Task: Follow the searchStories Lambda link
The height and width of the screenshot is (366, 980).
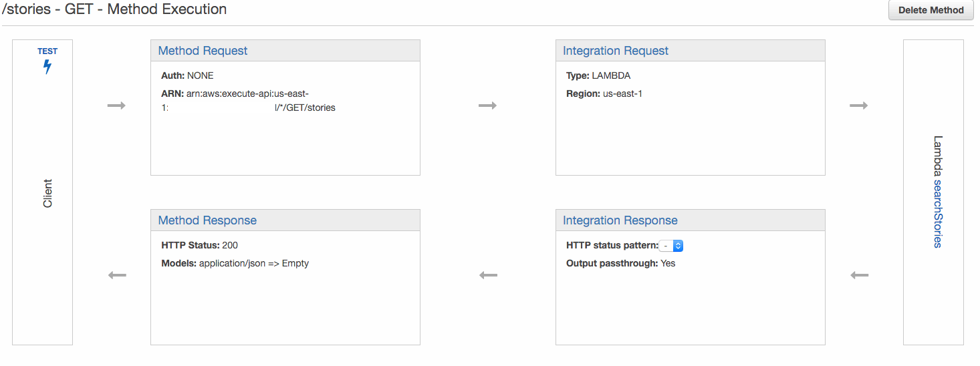Action: coord(938,214)
